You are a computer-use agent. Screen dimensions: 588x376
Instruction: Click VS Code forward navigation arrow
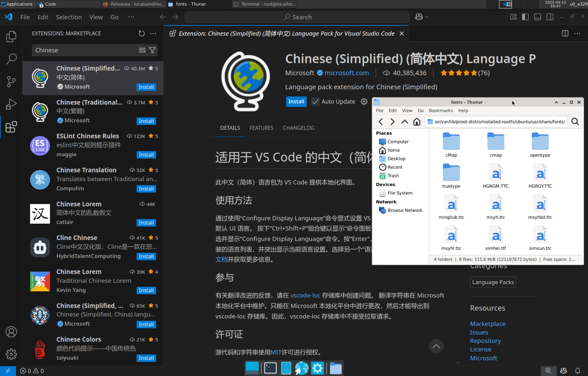175,17
